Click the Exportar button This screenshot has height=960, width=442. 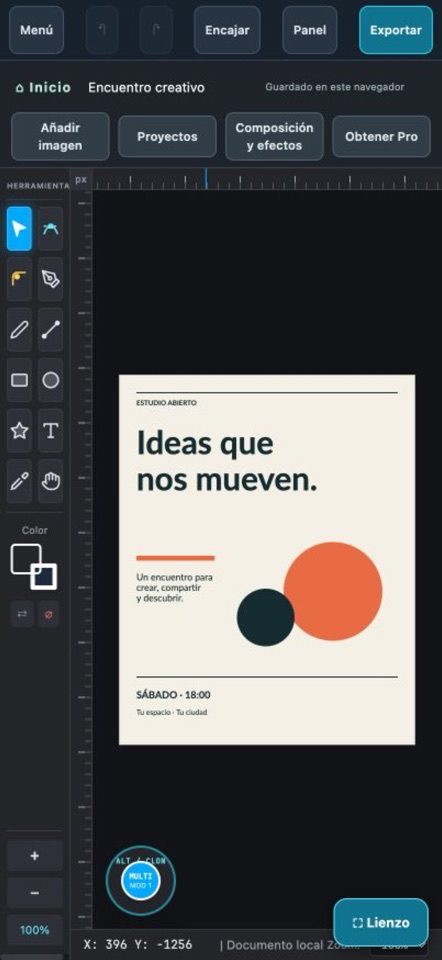pyautogui.click(x=396, y=30)
